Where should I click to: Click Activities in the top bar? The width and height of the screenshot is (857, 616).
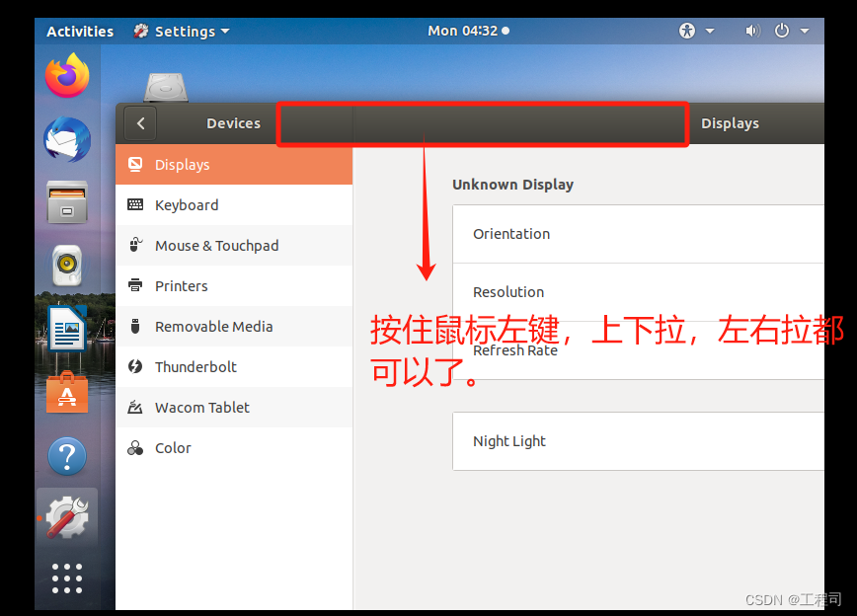(x=79, y=31)
